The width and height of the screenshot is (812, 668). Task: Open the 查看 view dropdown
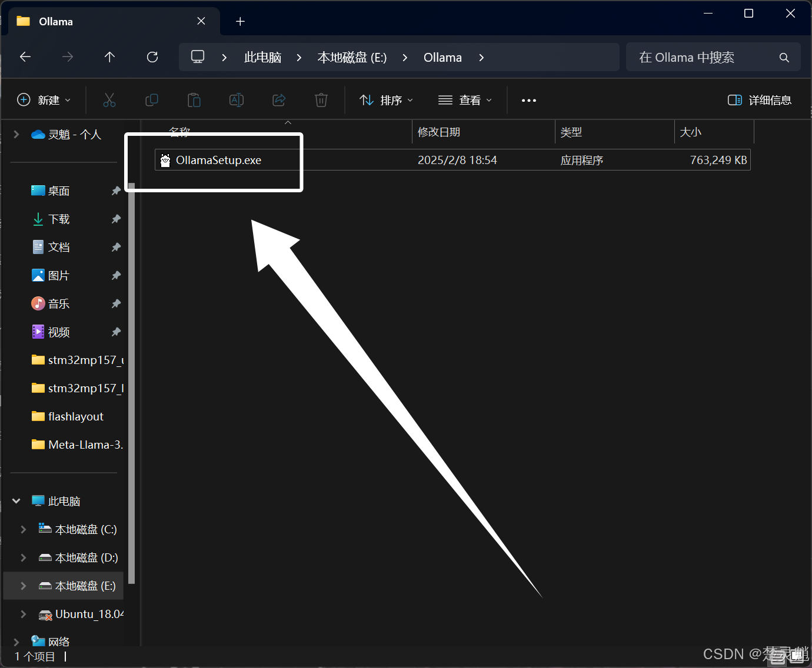(465, 100)
